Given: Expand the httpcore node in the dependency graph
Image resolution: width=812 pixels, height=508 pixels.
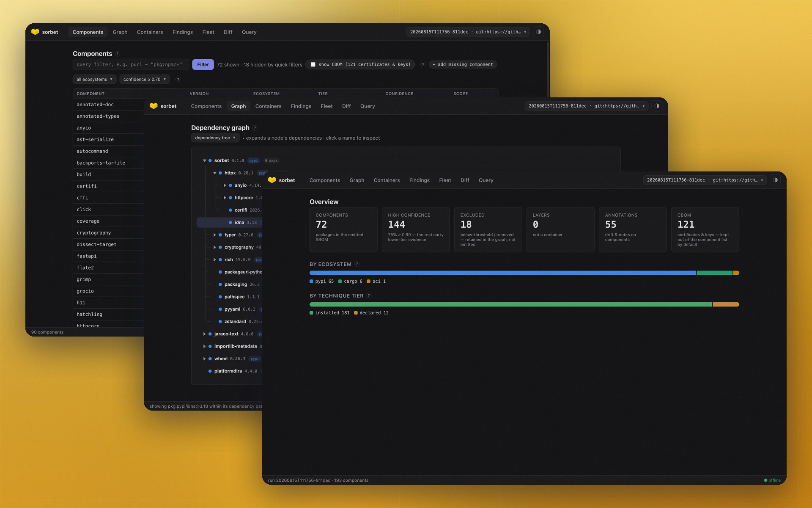Looking at the screenshot, I should (x=225, y=198).
